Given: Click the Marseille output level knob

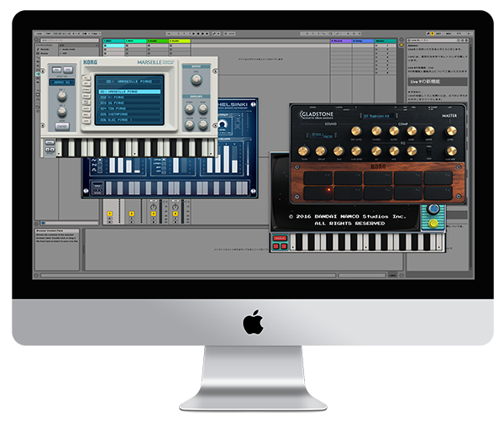Looking at the screenshot, I should [x=196, y=80].
